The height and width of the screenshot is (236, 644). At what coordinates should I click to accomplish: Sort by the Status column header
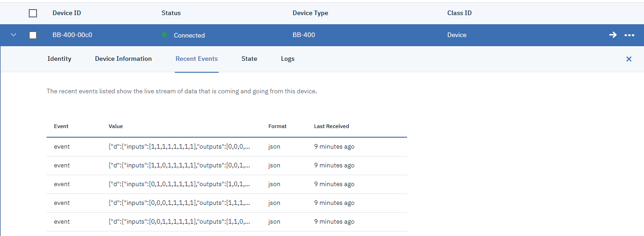pos(171,13)
